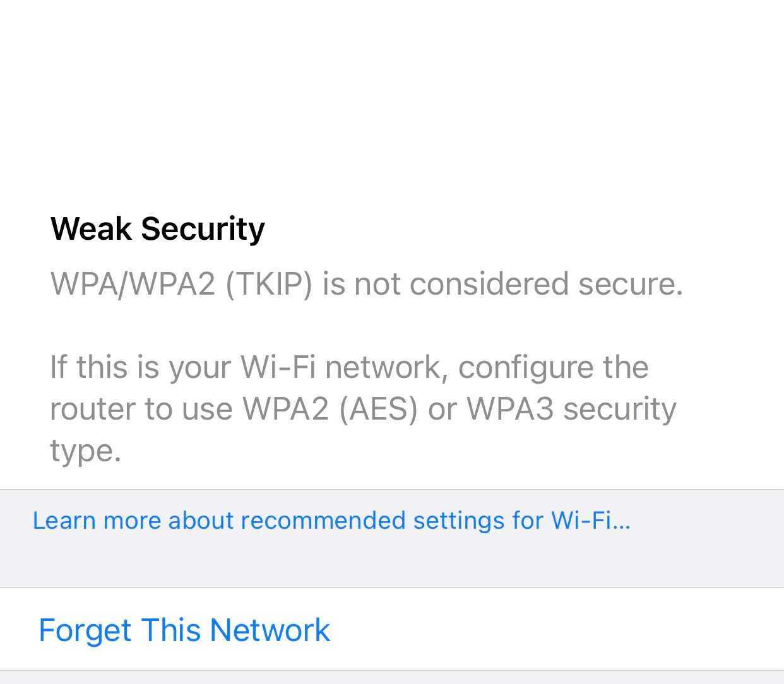The width and height of the screenshot is (784, 684).
Task: Click the word 'Network' in Forget This Network
Action: pyautogui.click(x=270, y=630)
